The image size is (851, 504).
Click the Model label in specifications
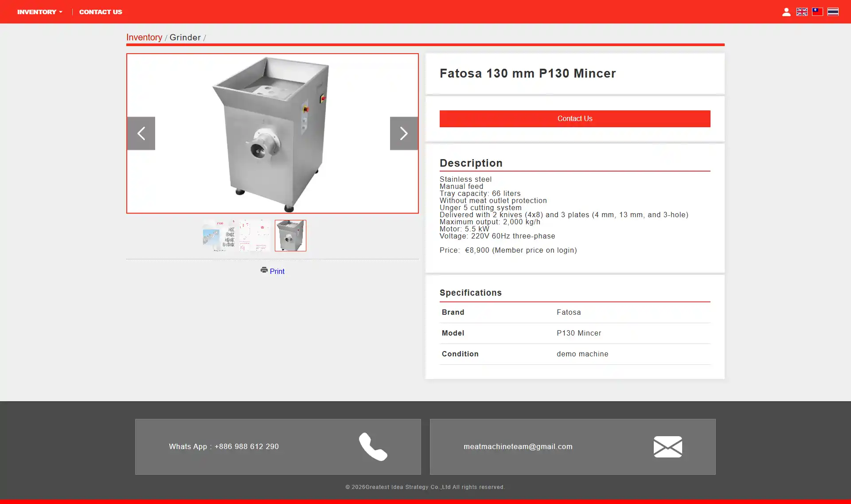coord(453,333)
